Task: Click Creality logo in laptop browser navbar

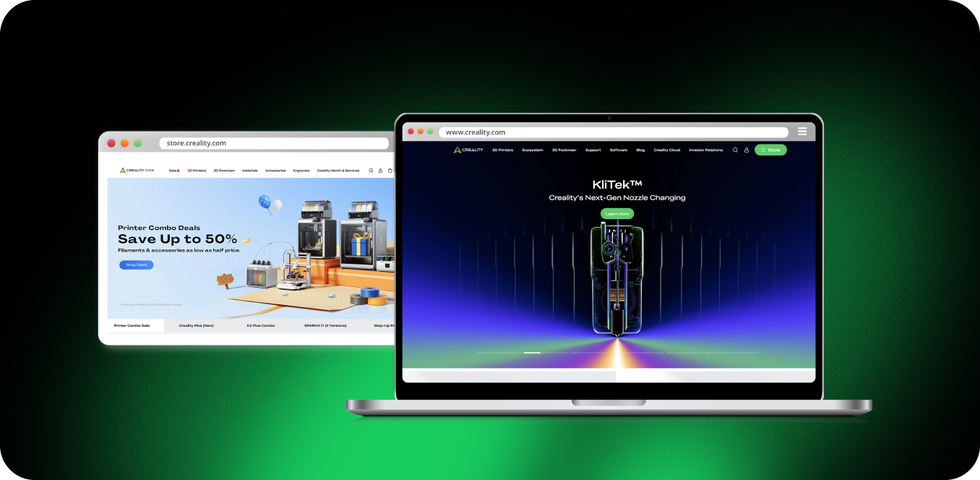Action: click(x=468, y=150)
